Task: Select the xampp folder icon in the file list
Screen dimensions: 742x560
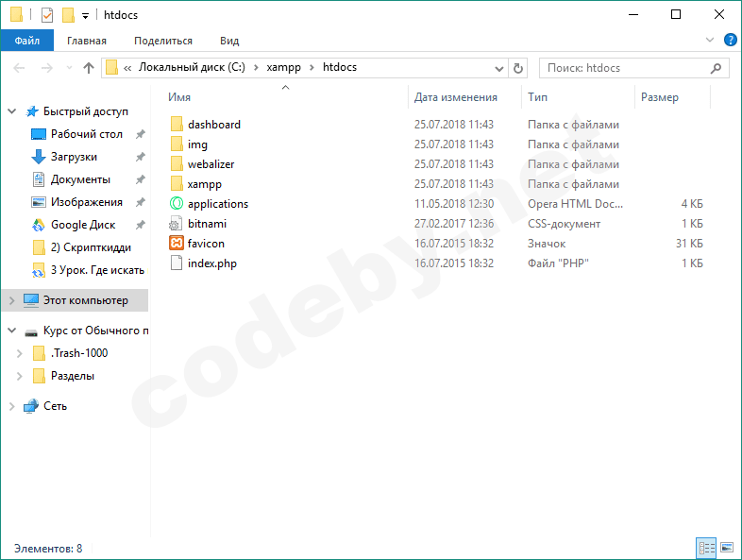Action: pyautogui.click(x=177, y=183)
